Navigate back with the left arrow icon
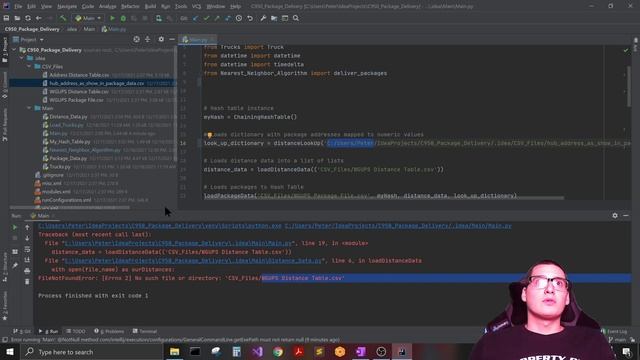 click(x=39, y=18)
